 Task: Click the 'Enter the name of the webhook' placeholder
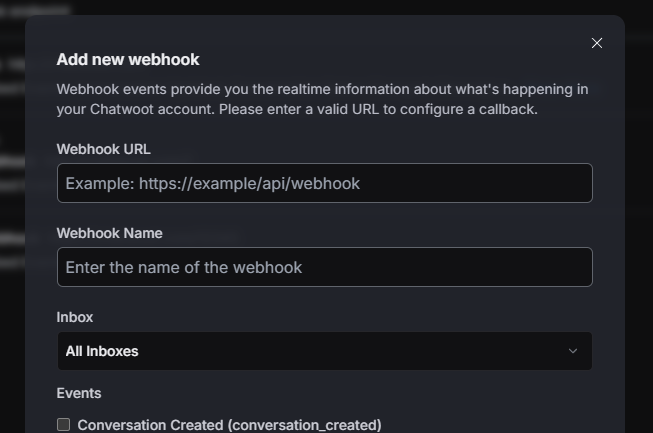click(184, 268)
